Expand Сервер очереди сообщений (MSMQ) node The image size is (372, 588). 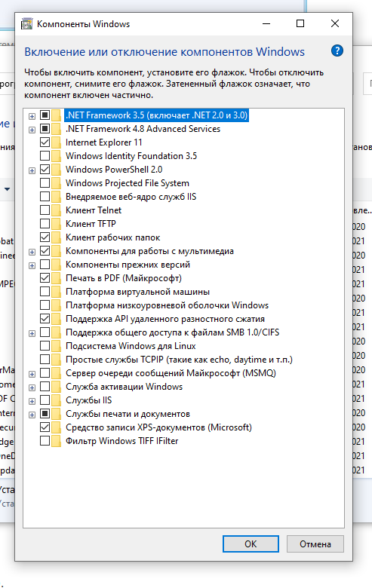(32, 374)
